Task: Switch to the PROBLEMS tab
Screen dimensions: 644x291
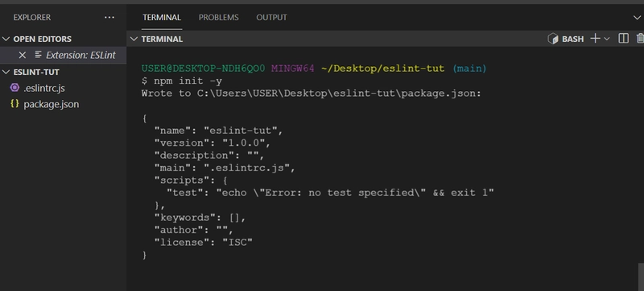Action: click(218, 18)
